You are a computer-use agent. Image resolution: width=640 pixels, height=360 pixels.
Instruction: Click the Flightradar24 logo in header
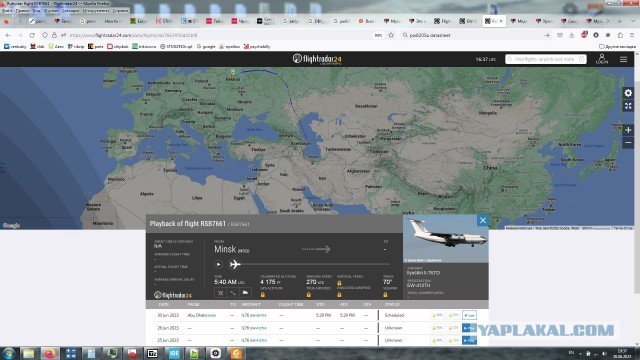pyautogui.click(x=317, y=59)
